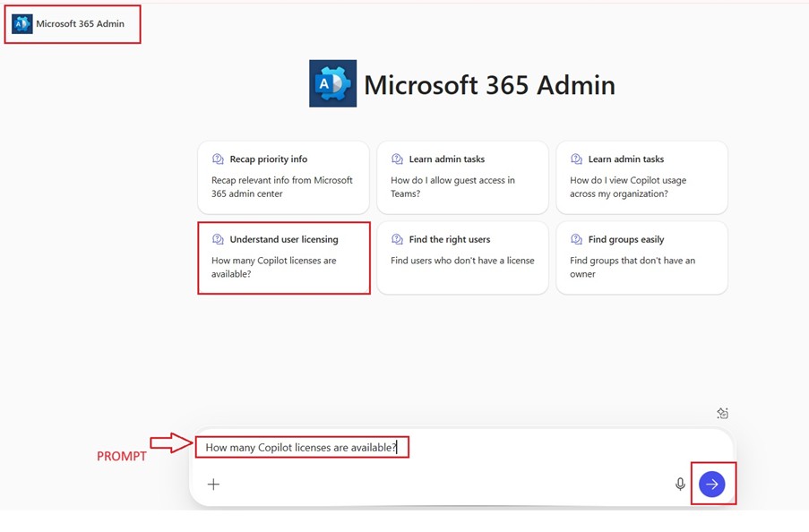Choose the 'Find groups easily' prompt card
Image resolution: width=809 pixels, height=532 pixels.
641,257
